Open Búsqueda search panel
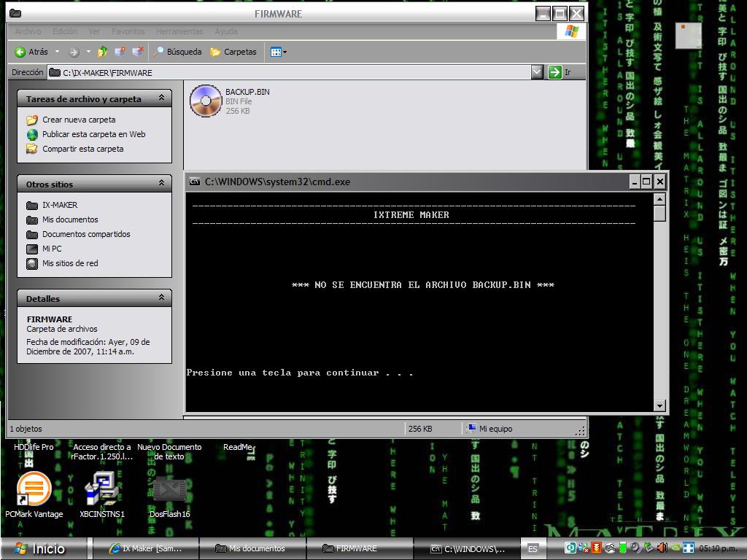This screenshot has width=747, height=560. coord(177,52)
